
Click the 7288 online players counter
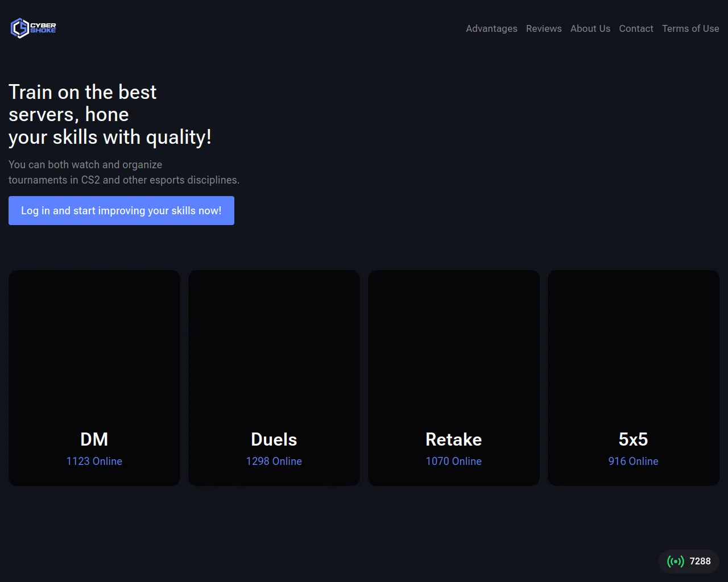tap(700, 561)
